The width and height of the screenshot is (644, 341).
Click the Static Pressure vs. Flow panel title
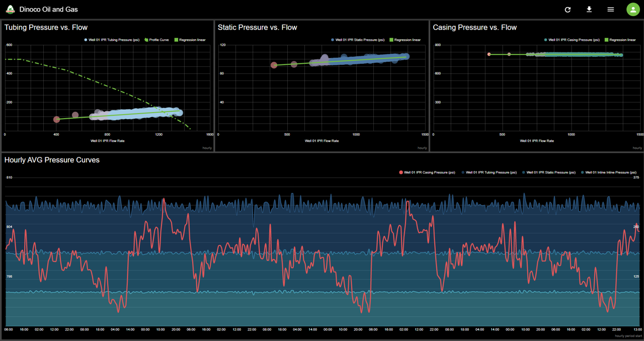click(257, 27)
